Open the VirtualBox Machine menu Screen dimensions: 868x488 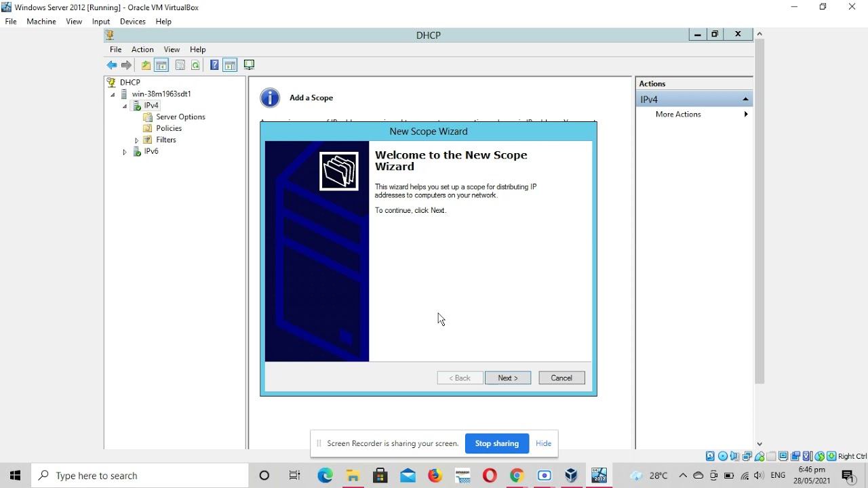point(41,22)
